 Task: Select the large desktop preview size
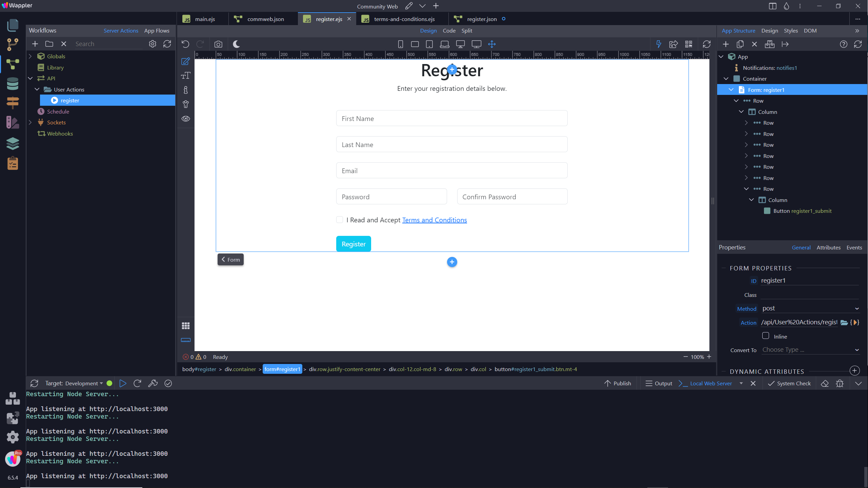477,44
